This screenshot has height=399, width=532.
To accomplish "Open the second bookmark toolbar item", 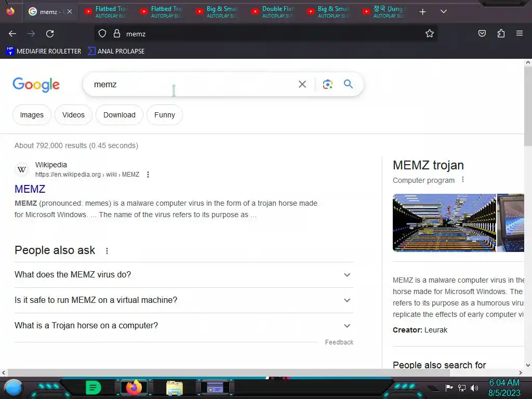I will click(x=116, y=51).
